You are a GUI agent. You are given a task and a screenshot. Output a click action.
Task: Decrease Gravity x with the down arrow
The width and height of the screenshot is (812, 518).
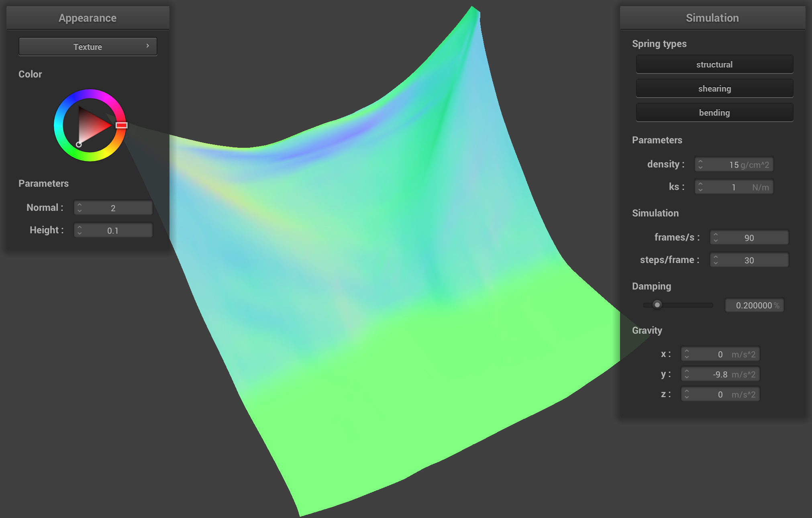(687, 357)
